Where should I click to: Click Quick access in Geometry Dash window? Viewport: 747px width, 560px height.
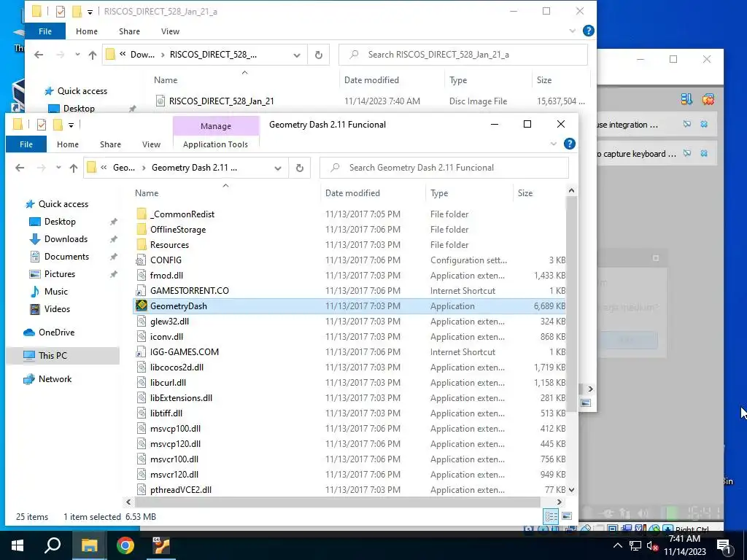[63, 204]
